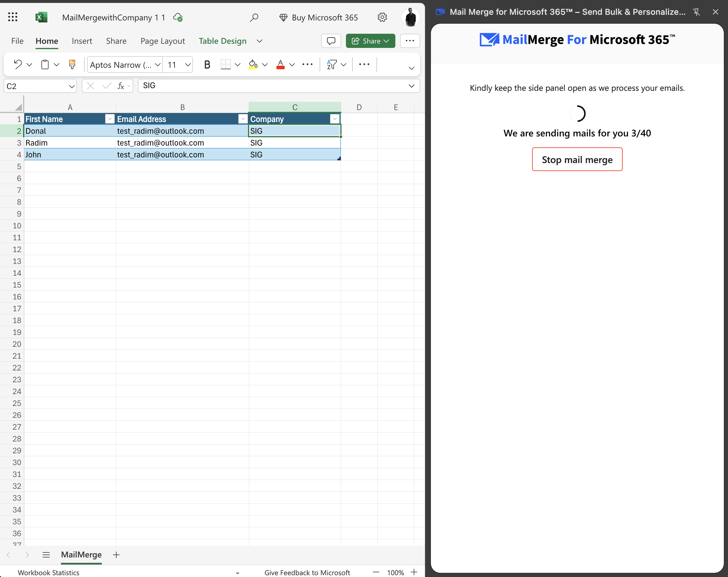The height and width of the screenshot is (577, 728).
Task: Open the ribbon overflow ellipsis
Action: [x=364, y=64]
